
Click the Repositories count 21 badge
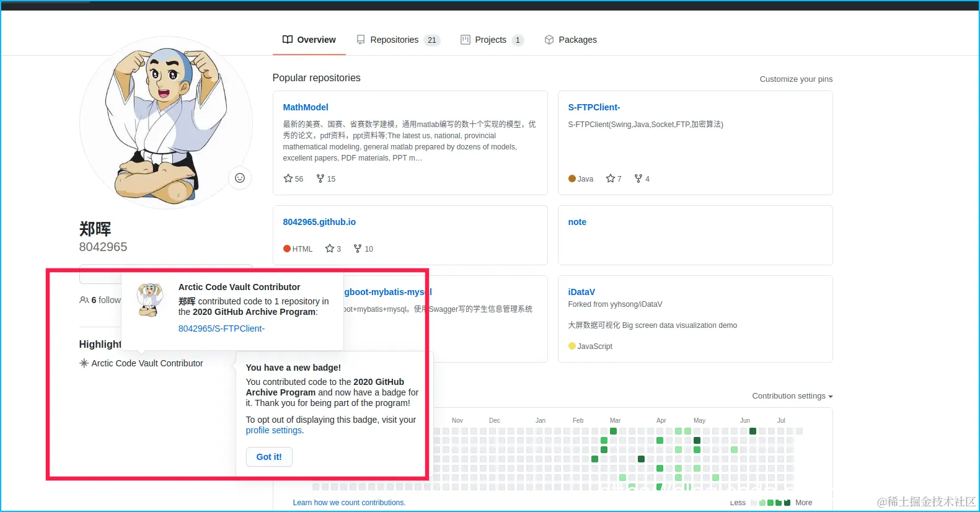point(432,40)
